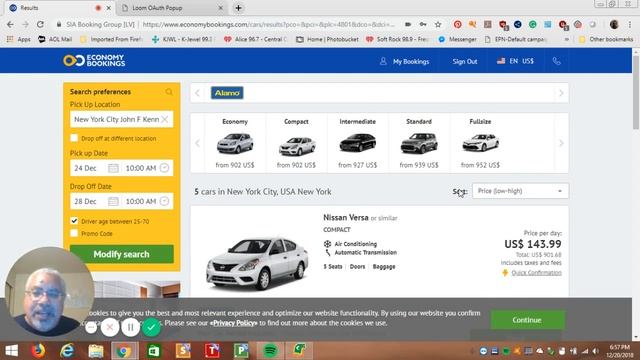Open the Sort Price (low-high) dropdown
The height and width of the screenshot is (360, 640).
coord(520,191)
